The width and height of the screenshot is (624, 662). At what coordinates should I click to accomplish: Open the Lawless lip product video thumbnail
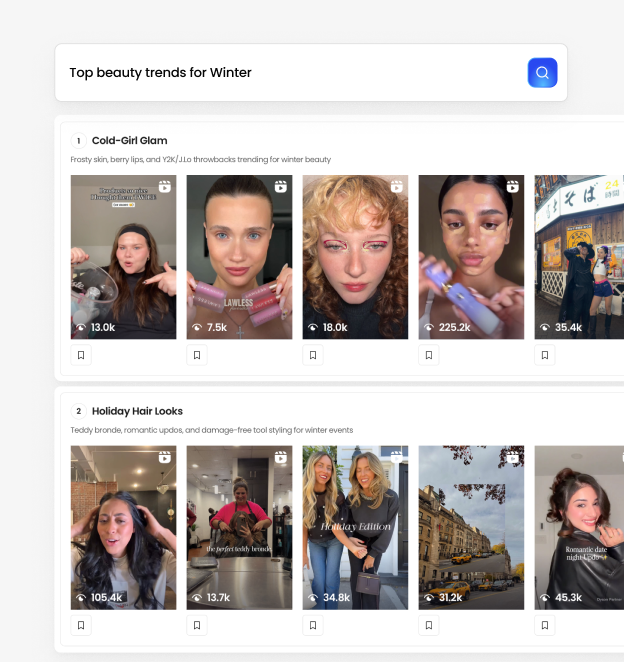click(x=239, y=257)
